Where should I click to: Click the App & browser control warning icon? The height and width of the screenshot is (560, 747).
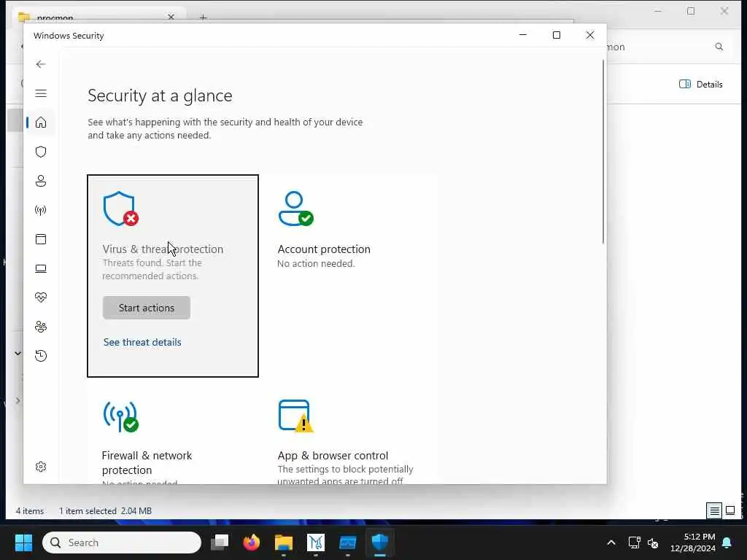[x=296, y=416]
